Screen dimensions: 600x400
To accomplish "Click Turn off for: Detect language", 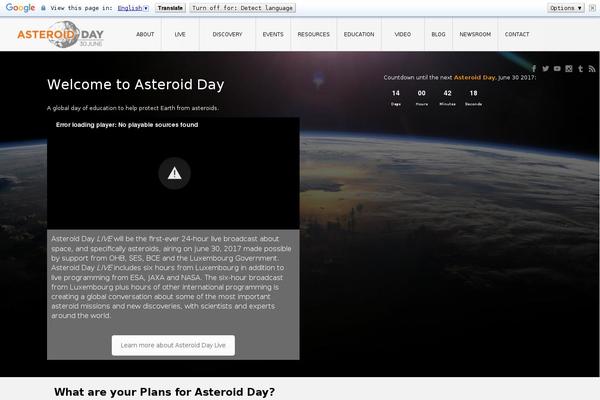I will pyautogui.click(x=242, y=8).
